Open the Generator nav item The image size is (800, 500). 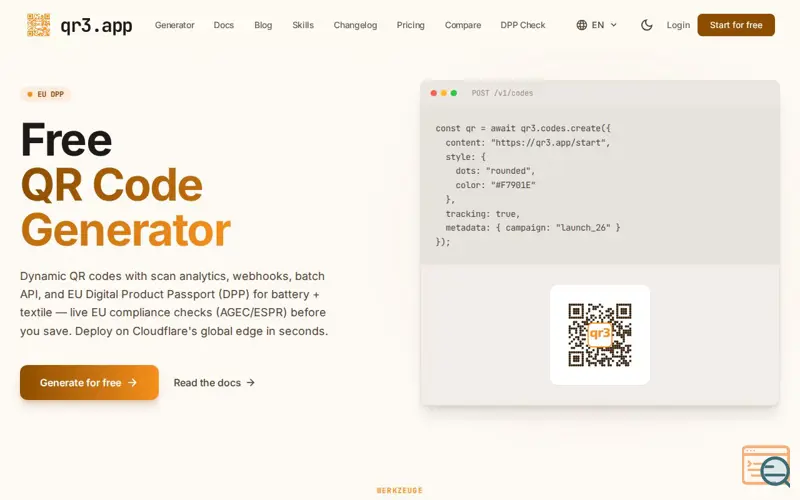(174, 25)
